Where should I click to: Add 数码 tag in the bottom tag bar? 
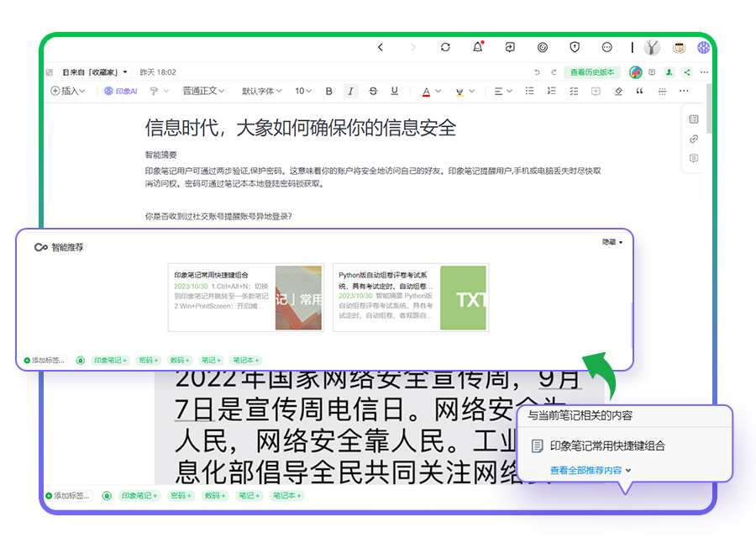(x=215, y=495)
